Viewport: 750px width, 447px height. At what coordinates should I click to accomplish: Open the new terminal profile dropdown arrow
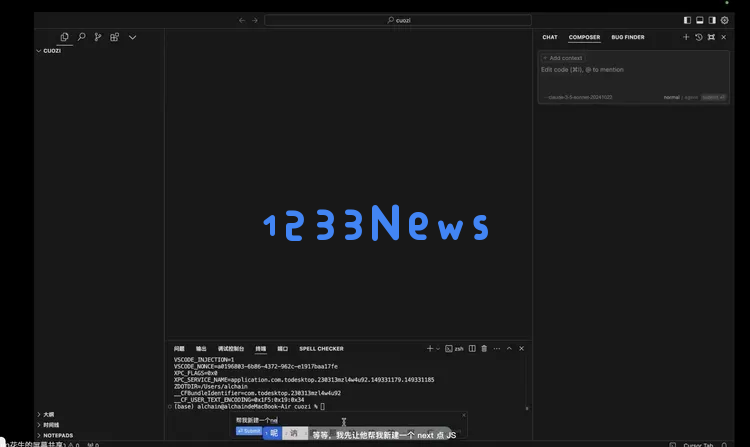pyautogui.click(x=438, y=349)
